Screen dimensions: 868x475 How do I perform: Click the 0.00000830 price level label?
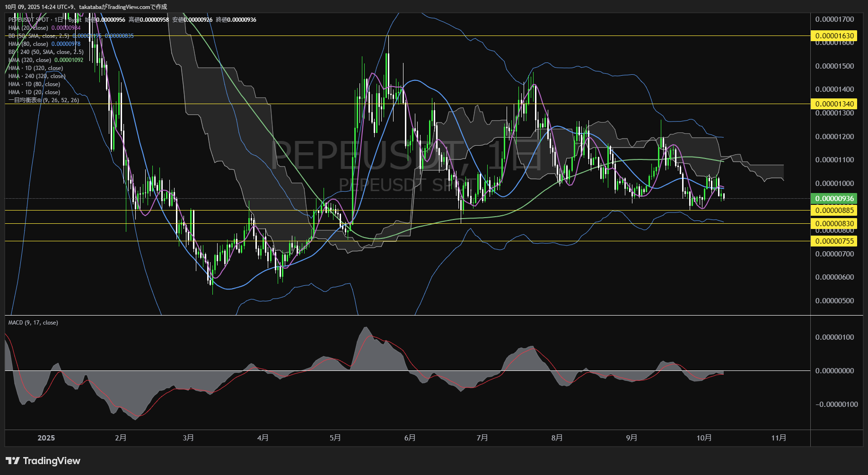click(834, 224)
